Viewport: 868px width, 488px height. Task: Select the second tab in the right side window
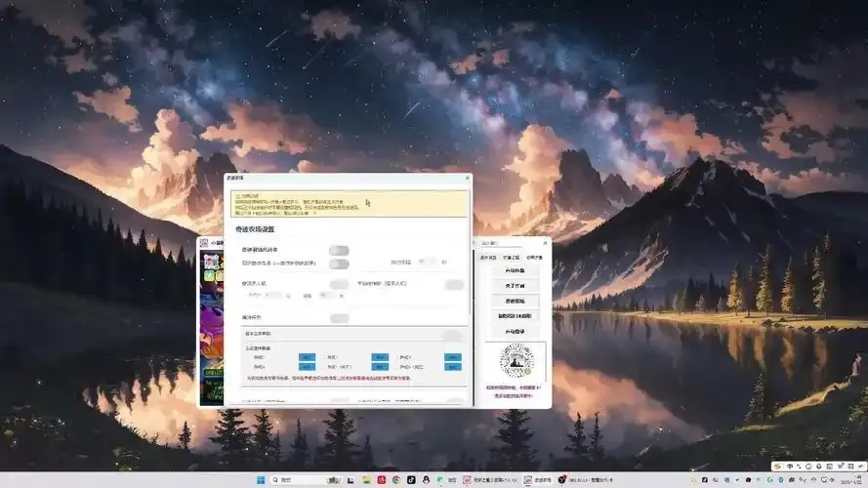pyautogui.click(x=512, y=258)
